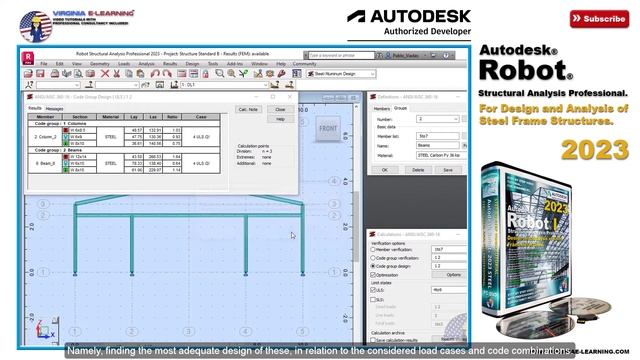Click the '2 Column_2' member cell
This screenshot has height=360, width=640.
[45, 137]
